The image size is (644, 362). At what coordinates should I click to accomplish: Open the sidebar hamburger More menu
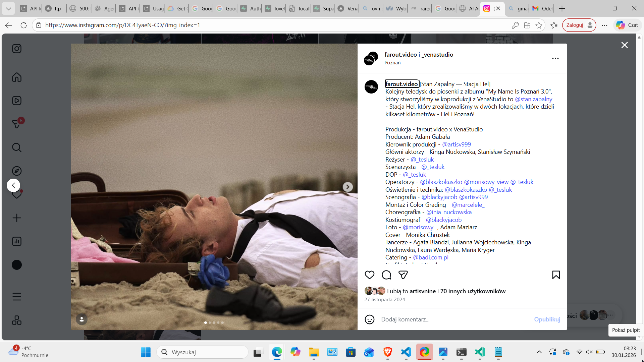click(x=17, y=297)
